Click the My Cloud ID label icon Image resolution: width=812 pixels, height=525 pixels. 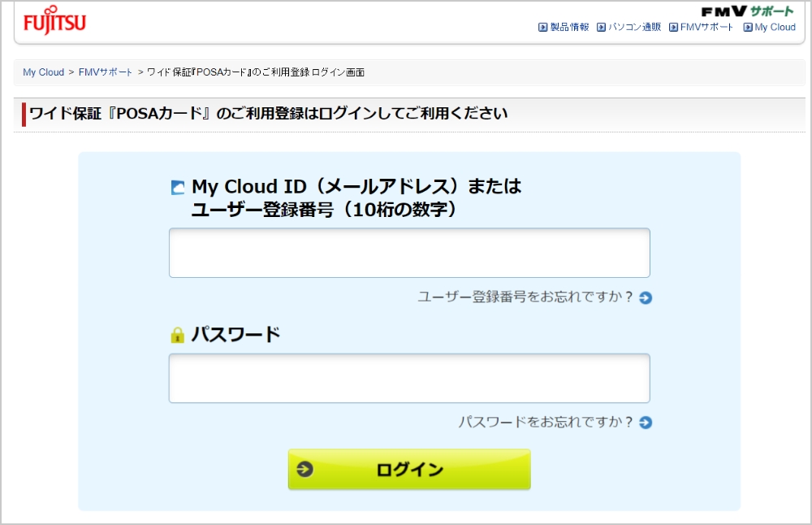pyautogui.click(x=178, y=188)
